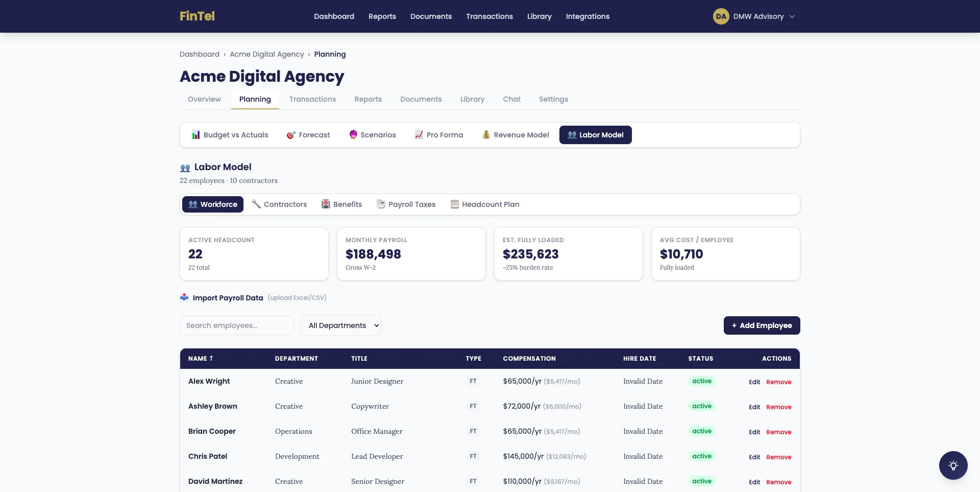Click the lightbulb help icon button

click(x=953, y=465)
